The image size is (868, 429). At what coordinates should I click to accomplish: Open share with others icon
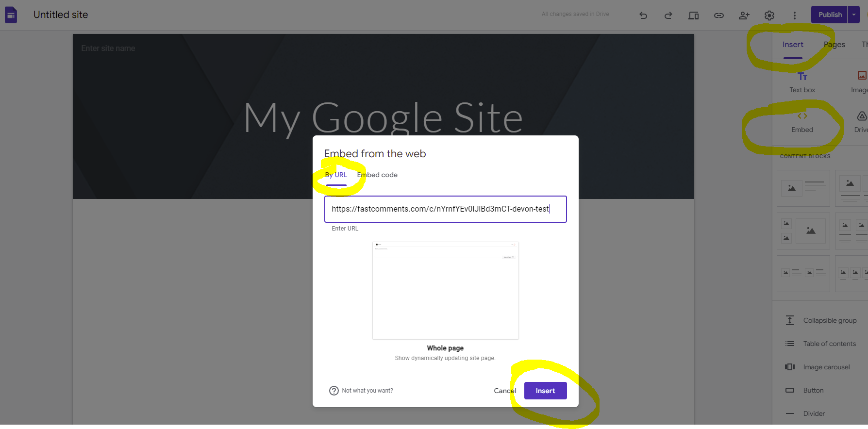coord(744,16)
